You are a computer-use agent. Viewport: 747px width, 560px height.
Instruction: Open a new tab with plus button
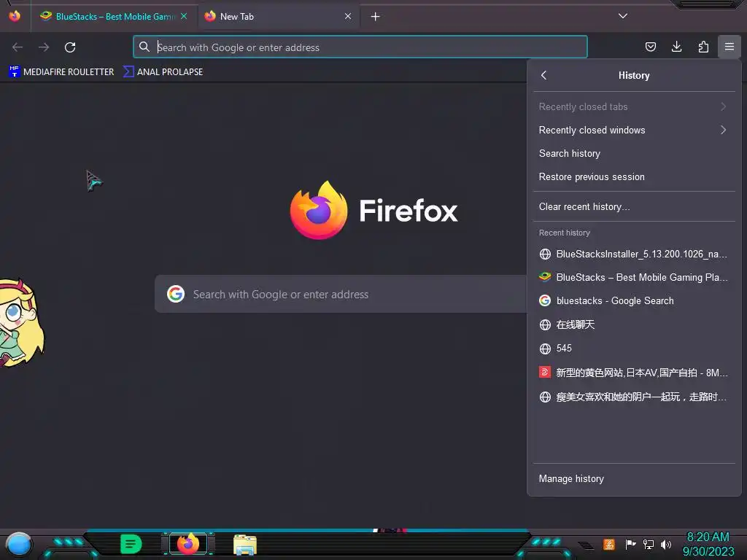376,17
